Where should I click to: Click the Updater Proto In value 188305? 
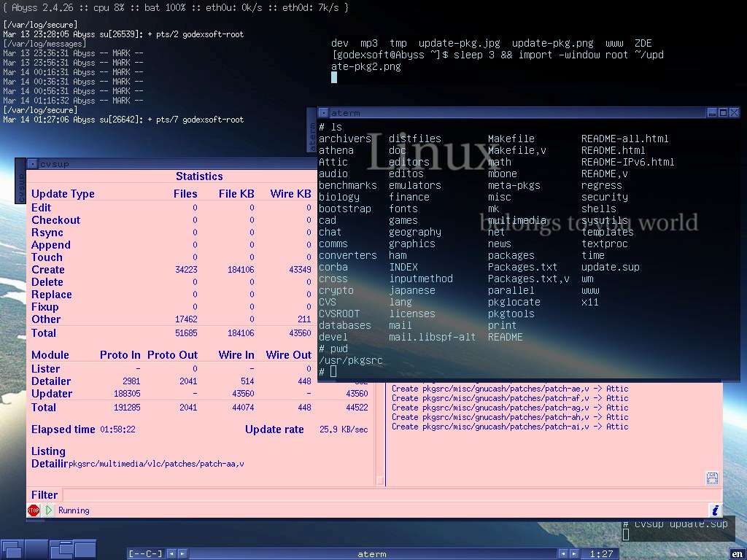coord(127,393)
